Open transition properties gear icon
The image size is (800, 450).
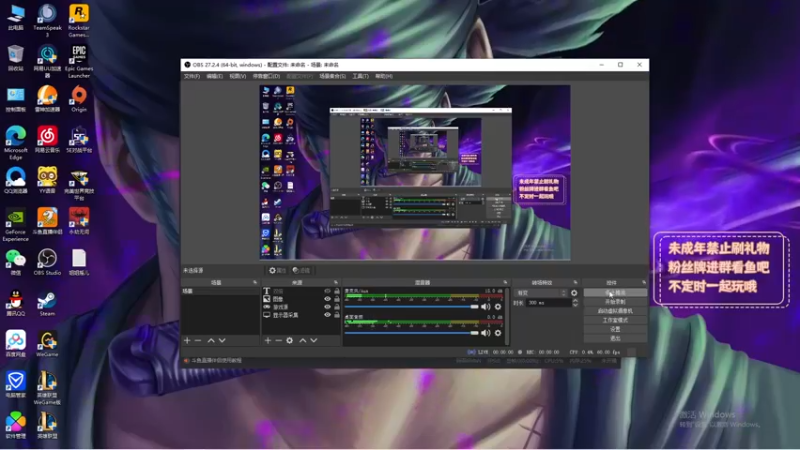[574, 293]
